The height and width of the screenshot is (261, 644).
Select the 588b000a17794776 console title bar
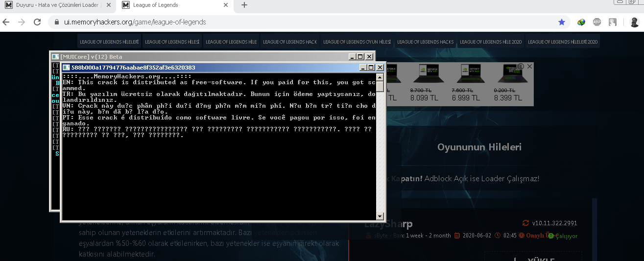pos(224,67)
